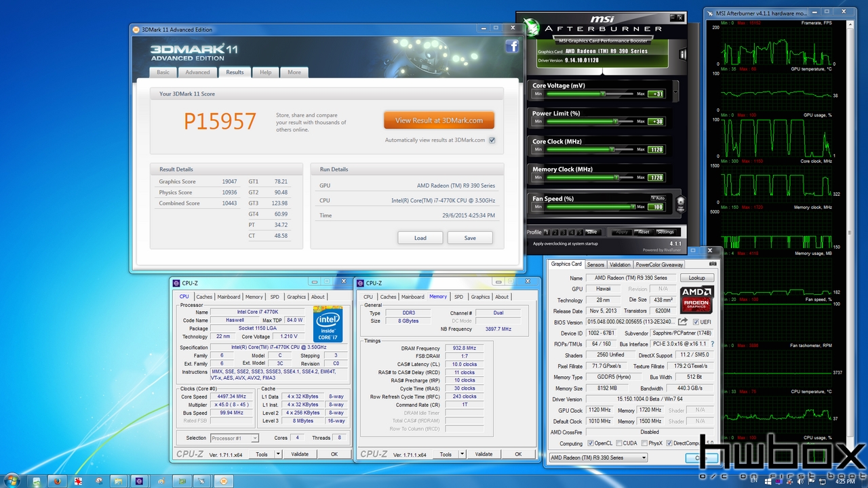The image size is (868, 488).
Task: Click the Afterburner hardware monitor title icon
Action: click(710, 13)
